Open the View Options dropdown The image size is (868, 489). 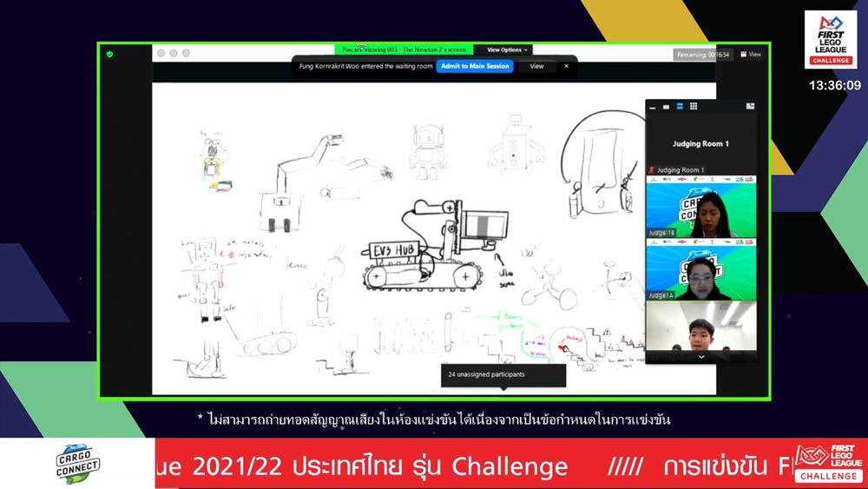click(507, 50)
